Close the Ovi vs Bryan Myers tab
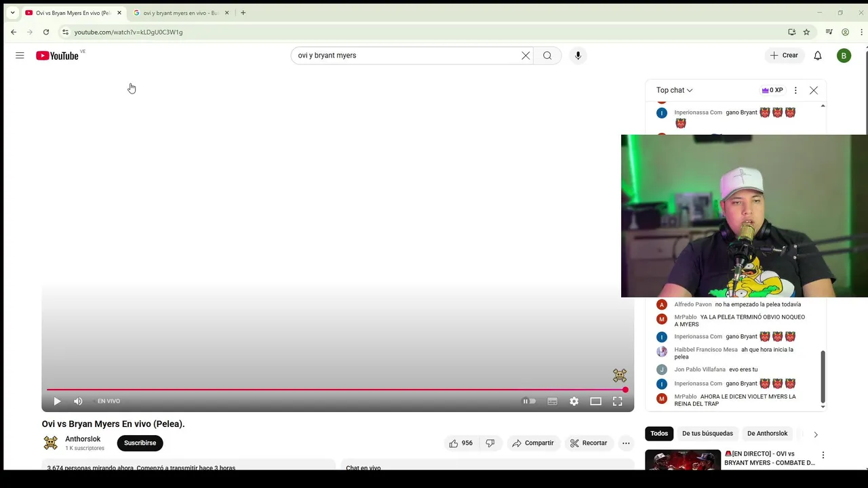This screenshot has height=488, width=868. click(x=119, y=13)
